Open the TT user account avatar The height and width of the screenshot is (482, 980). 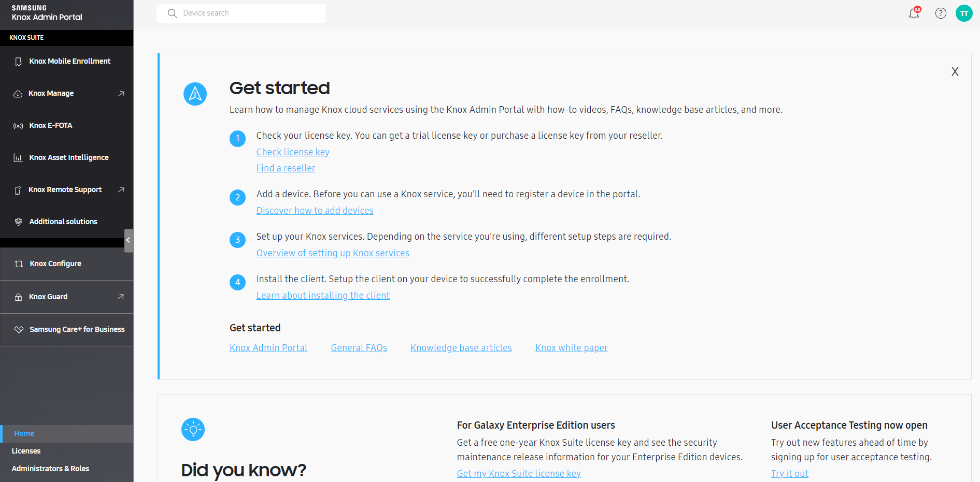[964, 13]
